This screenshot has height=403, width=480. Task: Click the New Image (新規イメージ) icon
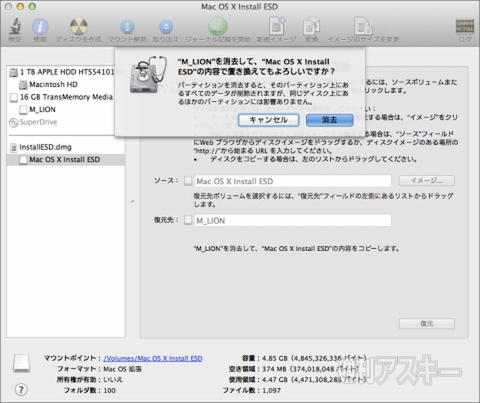277,26
